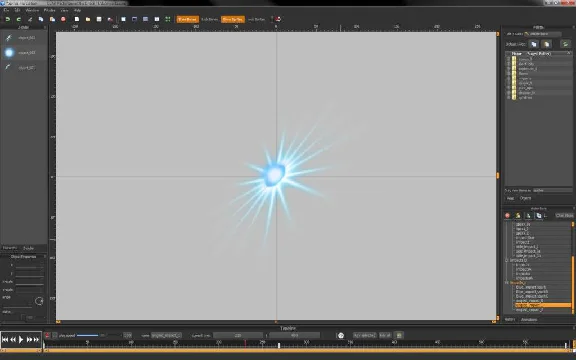Open the File menu

pos(6,10)
